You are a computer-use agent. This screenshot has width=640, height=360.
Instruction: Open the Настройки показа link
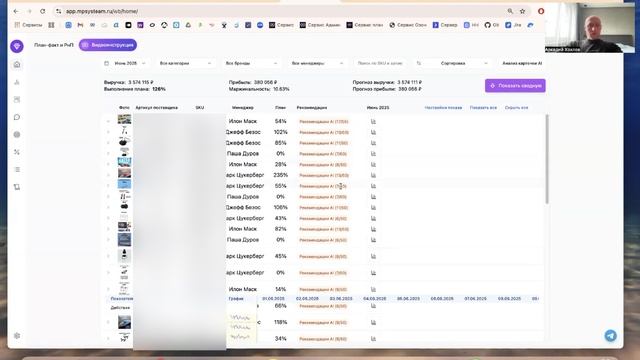click(443, 108)
